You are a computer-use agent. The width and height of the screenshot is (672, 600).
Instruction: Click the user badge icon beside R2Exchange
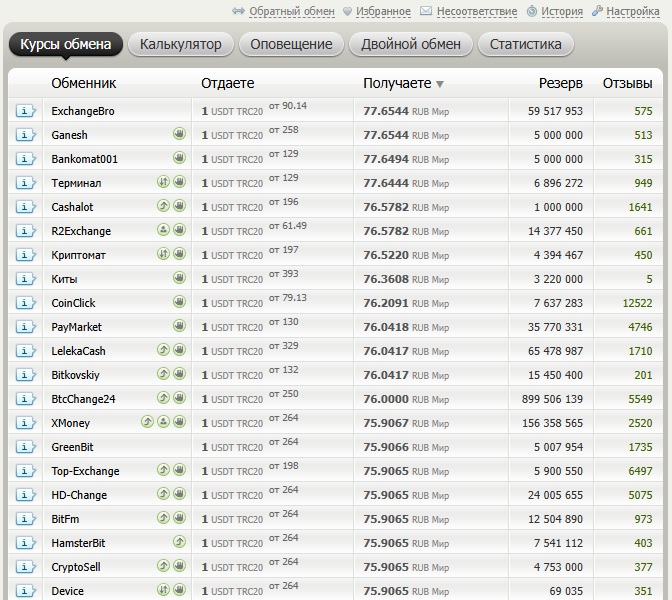(x=163, y=230)
